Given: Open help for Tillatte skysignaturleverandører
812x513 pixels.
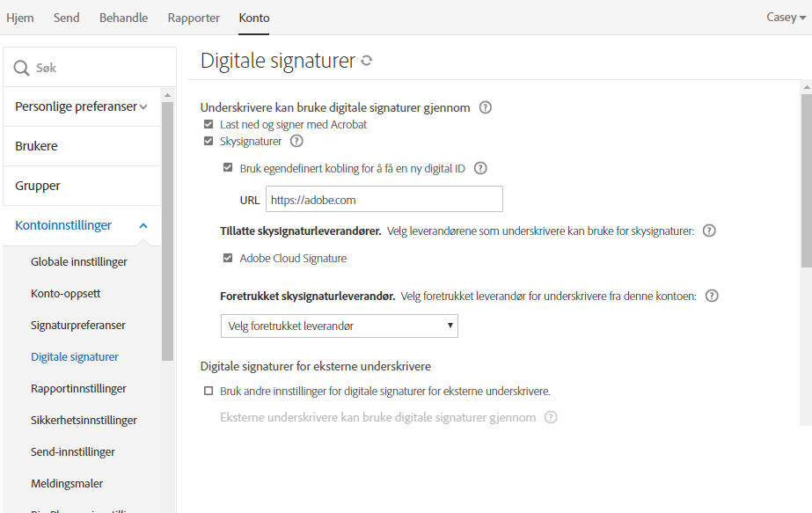Looking at the screenshot, I should (x=710, y=231).
